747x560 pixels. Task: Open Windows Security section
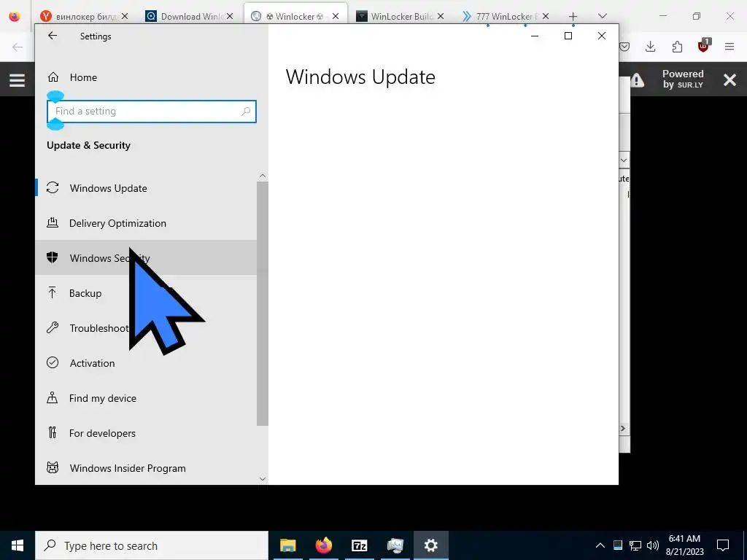point(146,257)
